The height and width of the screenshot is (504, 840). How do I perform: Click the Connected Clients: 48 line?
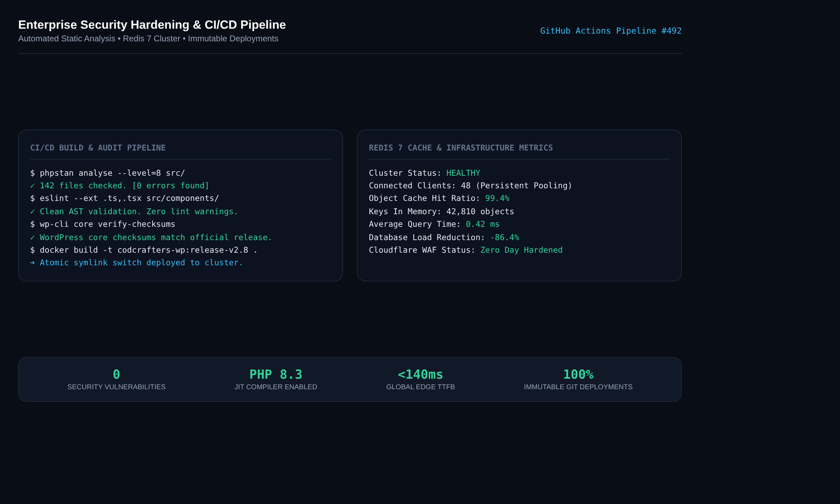coord(470,185)
